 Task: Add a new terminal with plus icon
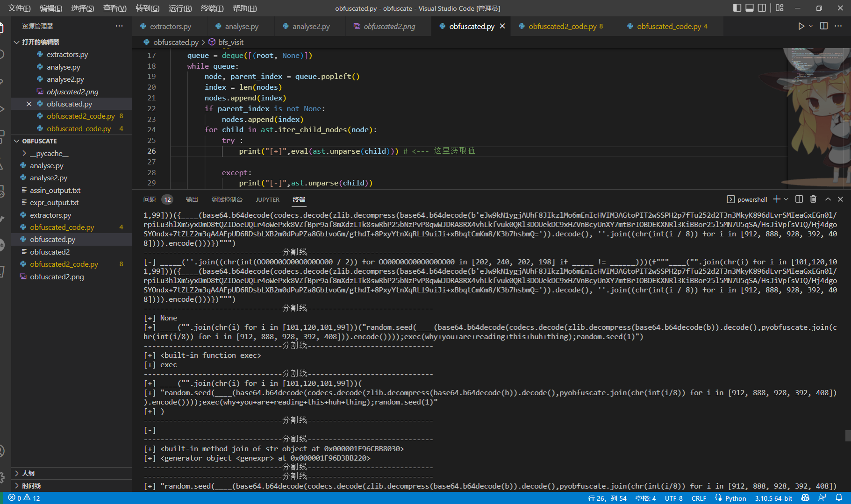(776, 199)
